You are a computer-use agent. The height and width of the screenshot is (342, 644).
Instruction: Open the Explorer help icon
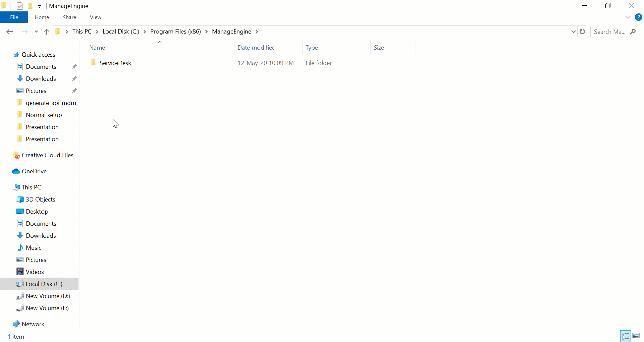pyautogui.click(x=639, y=17)
